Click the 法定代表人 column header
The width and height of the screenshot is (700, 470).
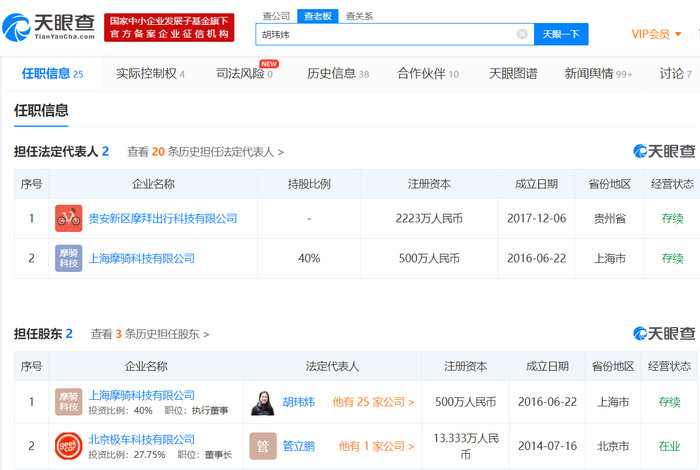[332, 366]
